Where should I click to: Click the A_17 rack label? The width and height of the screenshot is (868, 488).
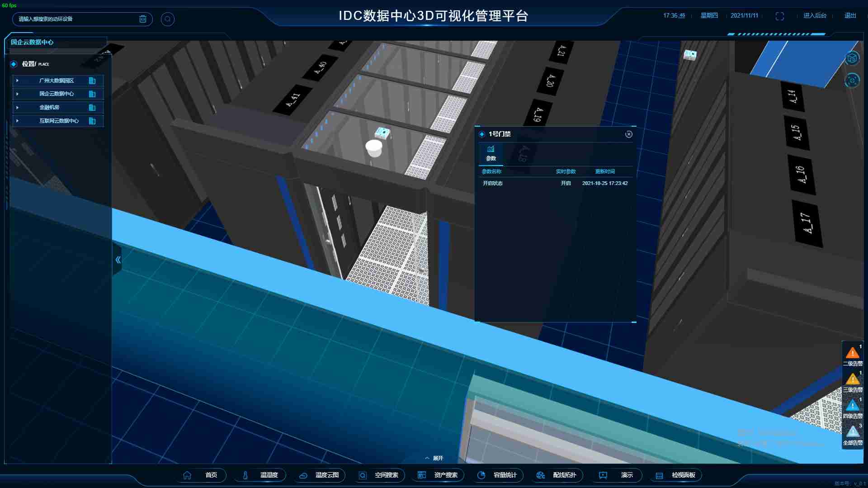pyautogui.click(x=807, y=223)
